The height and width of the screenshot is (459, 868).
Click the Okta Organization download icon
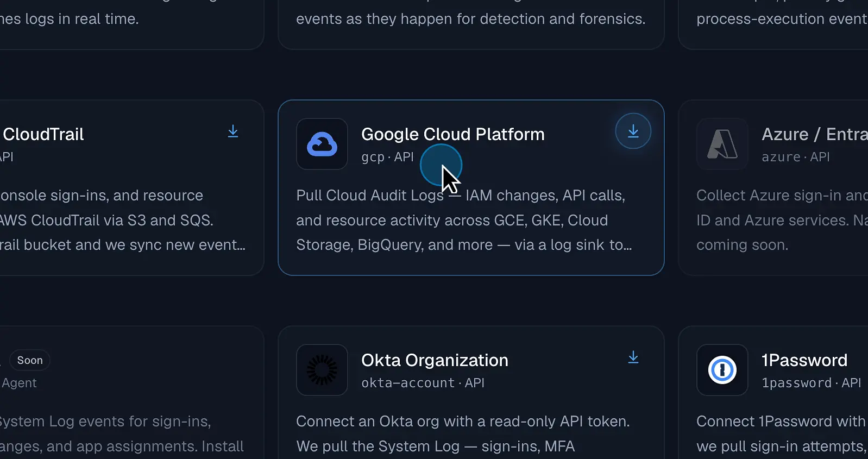(x=633, y=357)
